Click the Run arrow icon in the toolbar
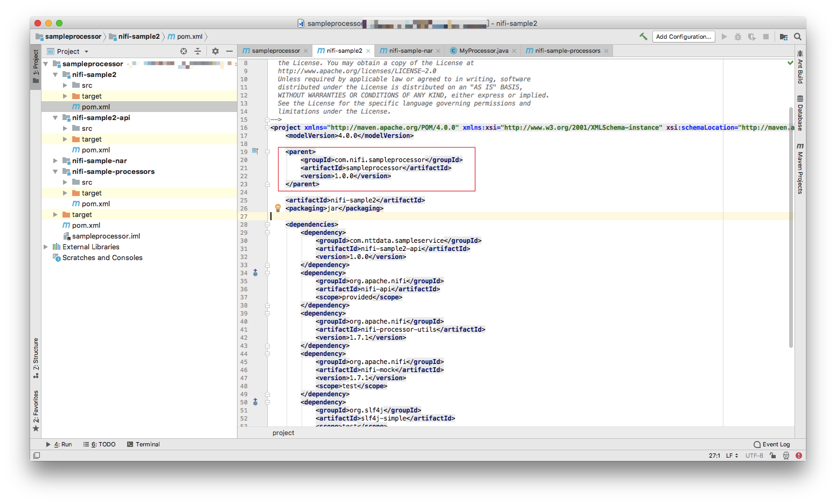The width and height of the screenshot is (836, 504). 724,37
